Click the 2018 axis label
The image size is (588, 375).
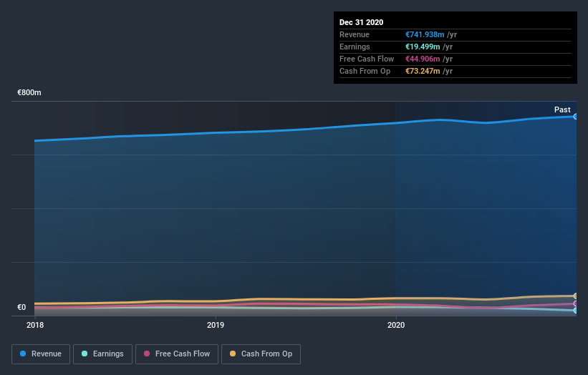click(35, 325)
